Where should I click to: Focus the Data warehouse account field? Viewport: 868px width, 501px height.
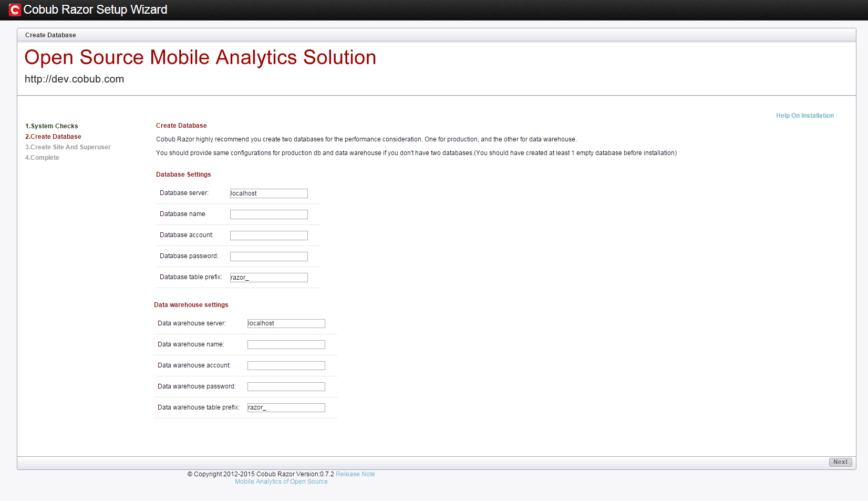click(x=286, y=365)
